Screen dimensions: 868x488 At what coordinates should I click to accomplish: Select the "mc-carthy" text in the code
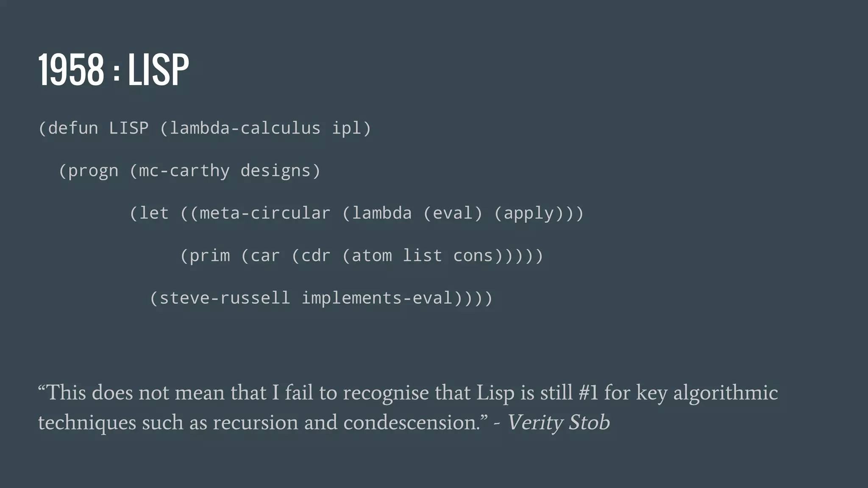pyautogui.click(x=184, y=171)
